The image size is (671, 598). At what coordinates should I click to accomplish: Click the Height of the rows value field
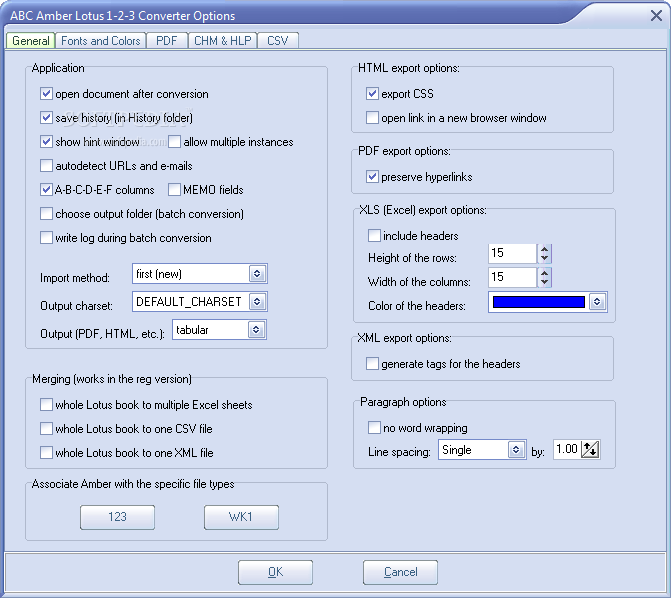click(x=512, y=253)
